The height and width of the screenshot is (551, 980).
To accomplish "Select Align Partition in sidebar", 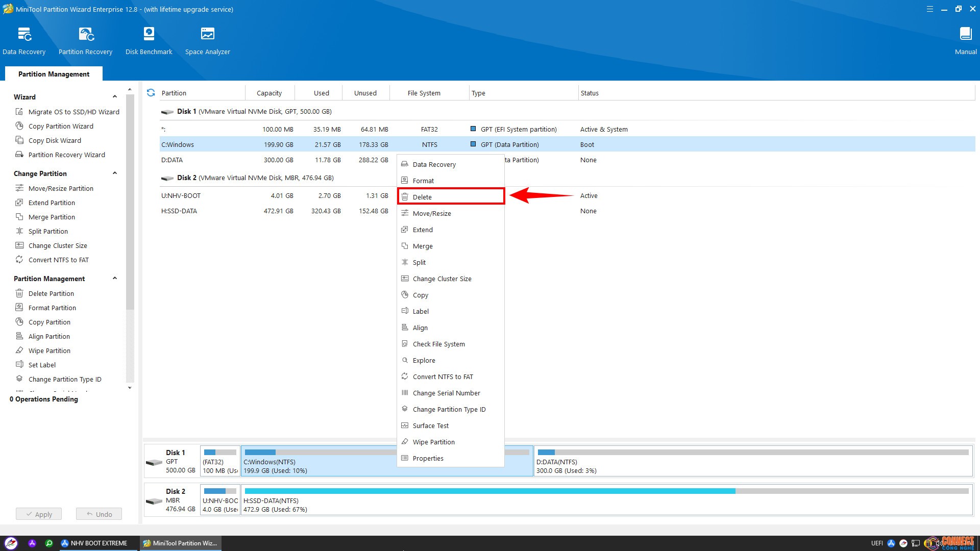I will pos(43,336).
